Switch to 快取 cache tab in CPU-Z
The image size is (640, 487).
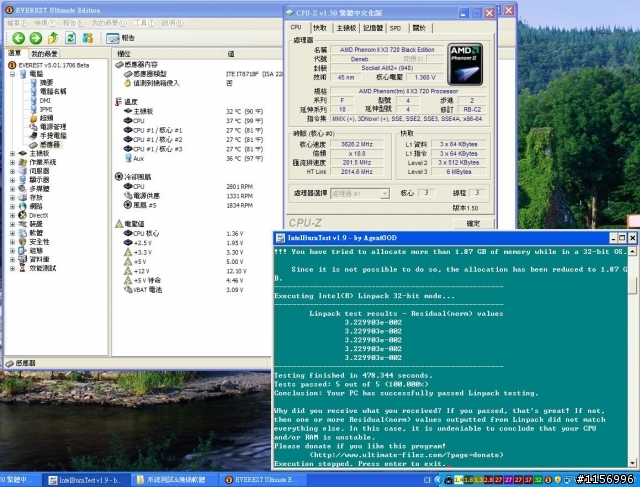[320, 28]
